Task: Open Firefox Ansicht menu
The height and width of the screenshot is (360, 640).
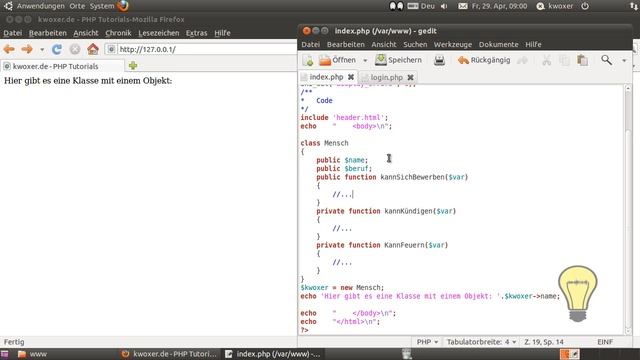Action: coord(86,33)
